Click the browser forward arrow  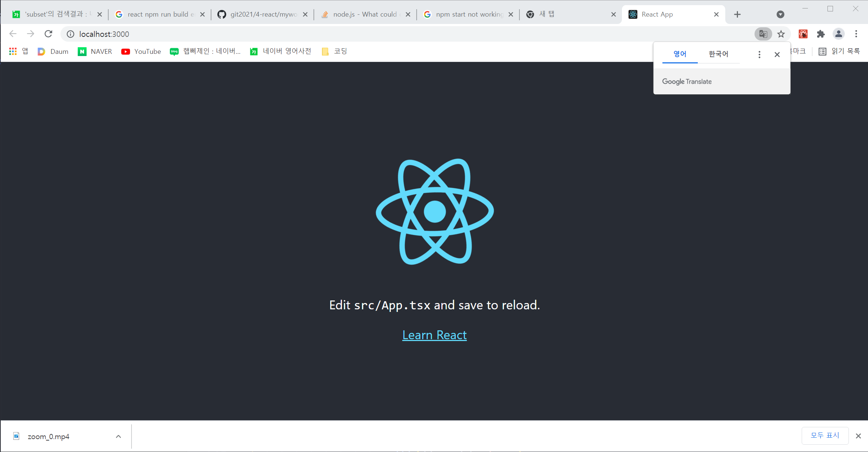(x=31, y=34)
